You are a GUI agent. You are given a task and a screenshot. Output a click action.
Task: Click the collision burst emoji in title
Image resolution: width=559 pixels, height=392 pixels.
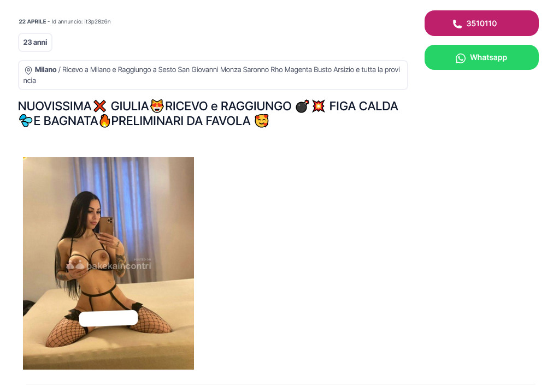coord(319,106)
